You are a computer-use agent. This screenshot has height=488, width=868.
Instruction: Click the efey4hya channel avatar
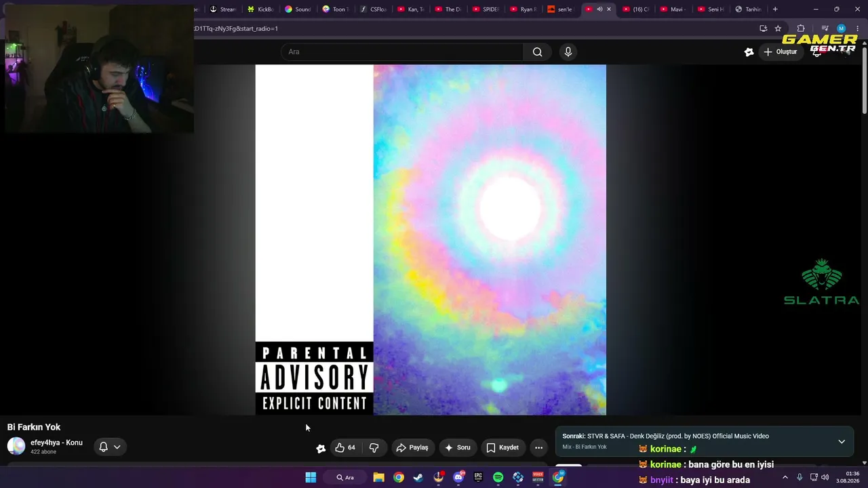16,446
